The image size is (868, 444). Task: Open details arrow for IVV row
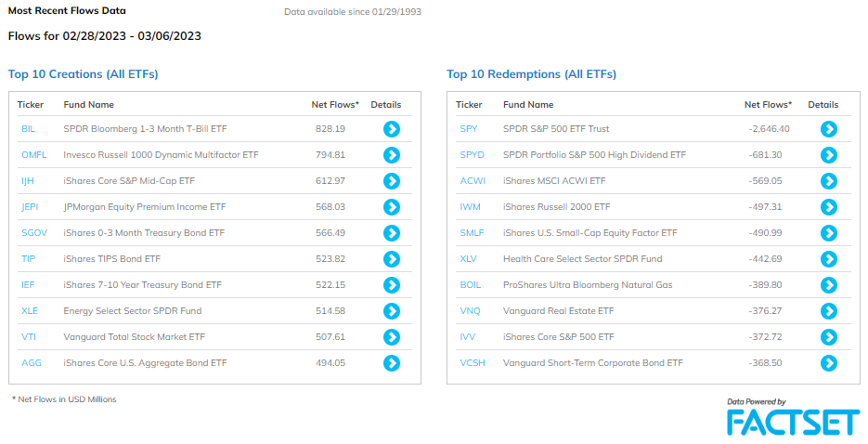coord(829,337)
